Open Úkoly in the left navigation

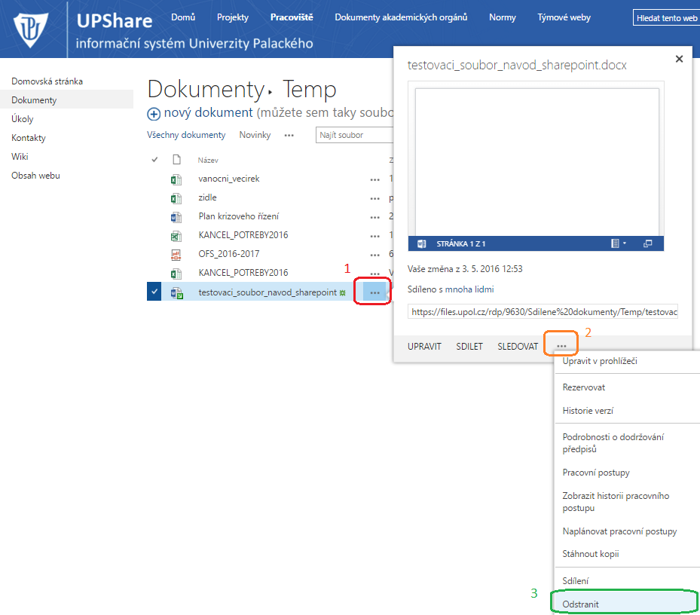coord(23,119)
